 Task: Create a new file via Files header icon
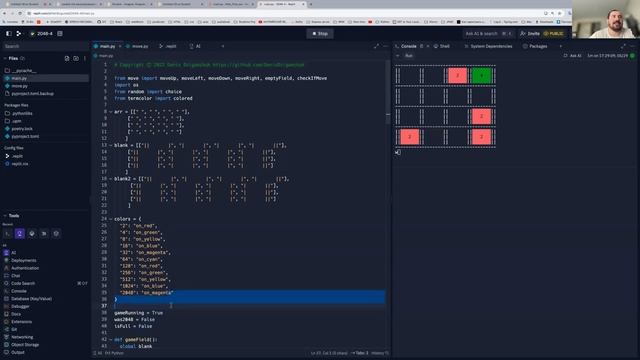[x=67, y=58]
